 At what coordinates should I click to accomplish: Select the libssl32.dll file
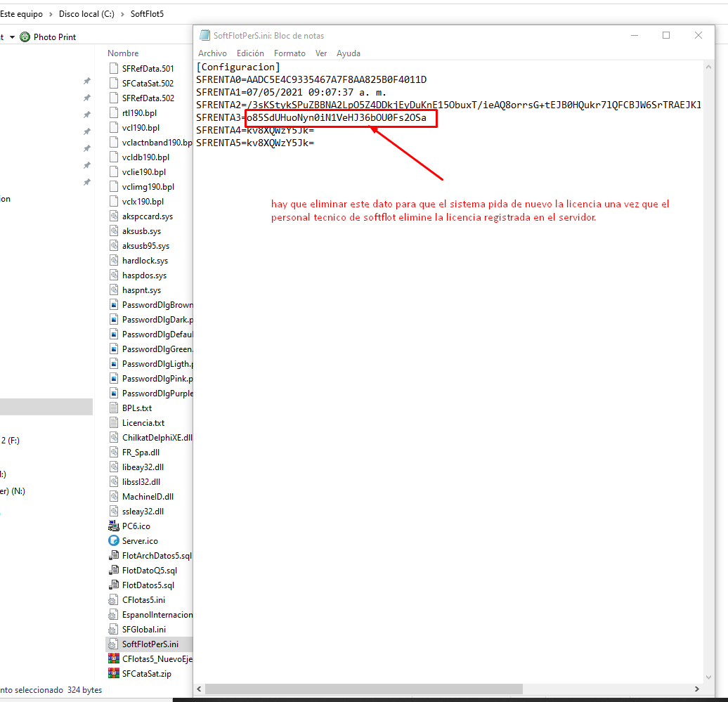point(141,482)
